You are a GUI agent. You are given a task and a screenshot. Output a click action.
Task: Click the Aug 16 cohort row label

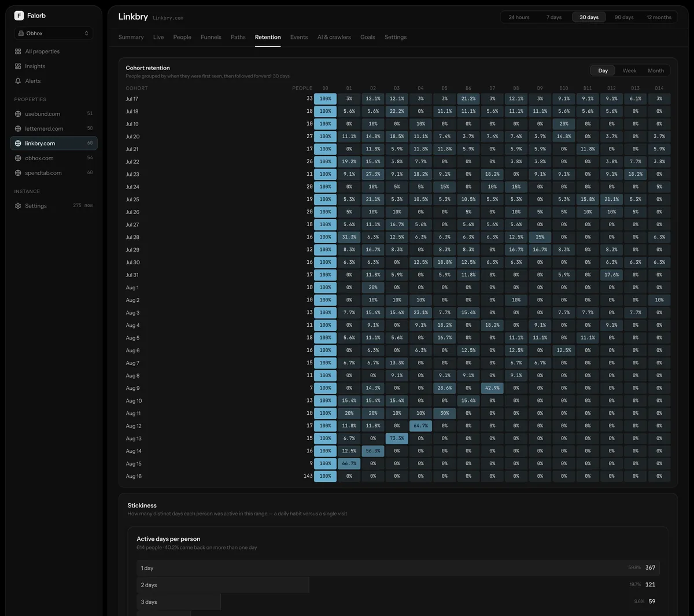point(134,477)
